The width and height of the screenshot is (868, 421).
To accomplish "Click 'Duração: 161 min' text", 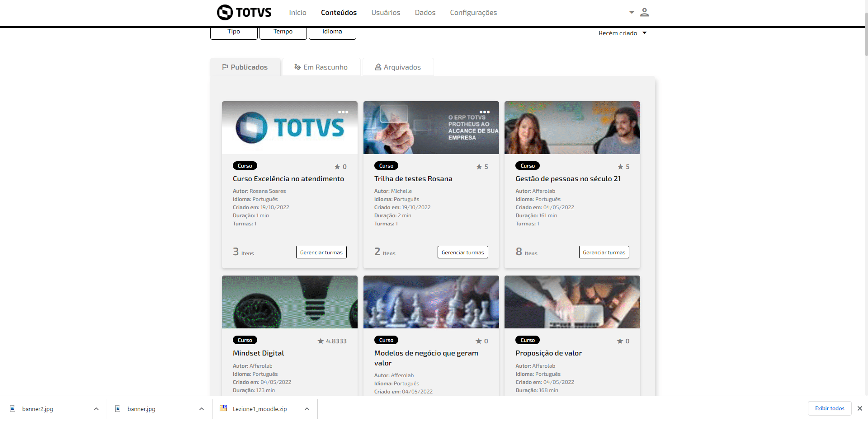I will (536, 215).
